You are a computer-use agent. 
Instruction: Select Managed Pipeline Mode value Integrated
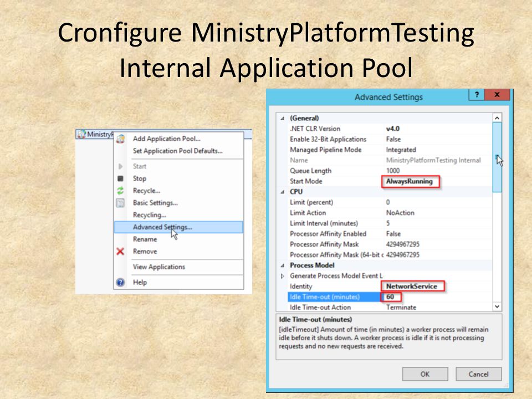coord(401,150)
